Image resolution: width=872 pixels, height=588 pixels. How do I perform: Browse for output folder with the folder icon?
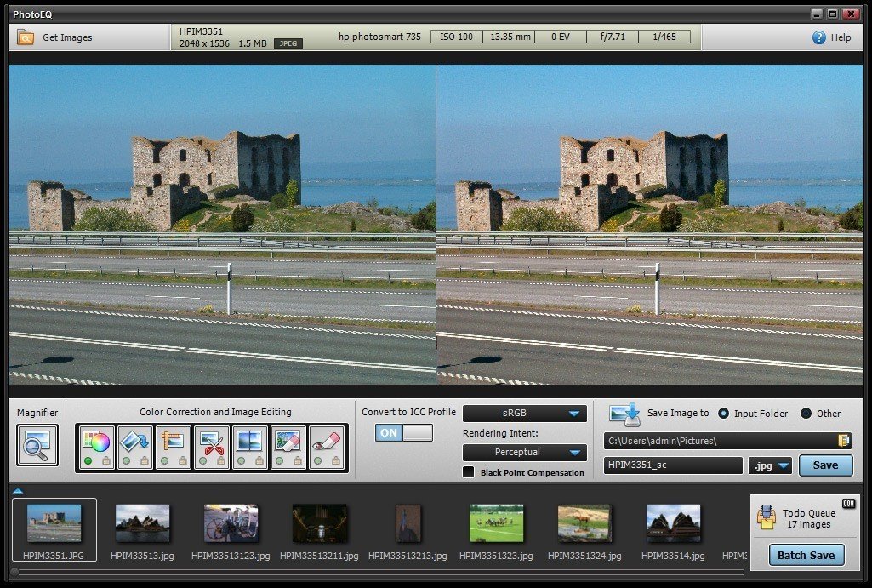(x=843, y=441)
